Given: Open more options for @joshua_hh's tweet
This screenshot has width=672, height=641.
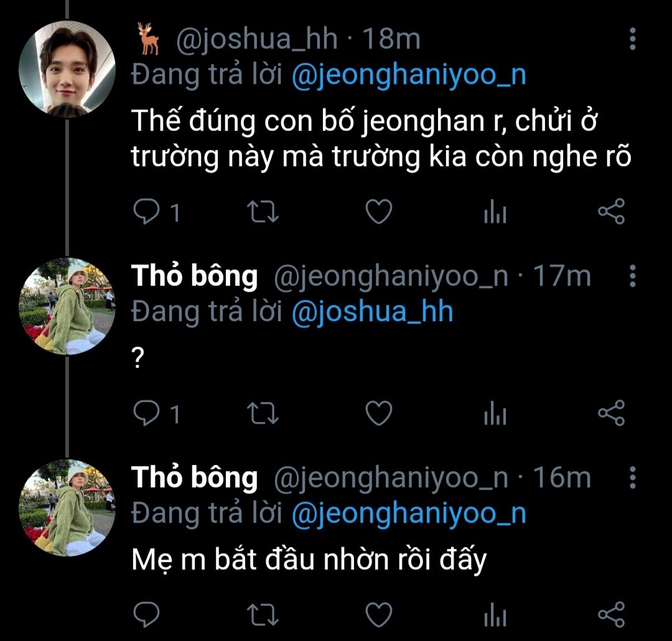Looking at the screenshot, I should click(632, 40).
